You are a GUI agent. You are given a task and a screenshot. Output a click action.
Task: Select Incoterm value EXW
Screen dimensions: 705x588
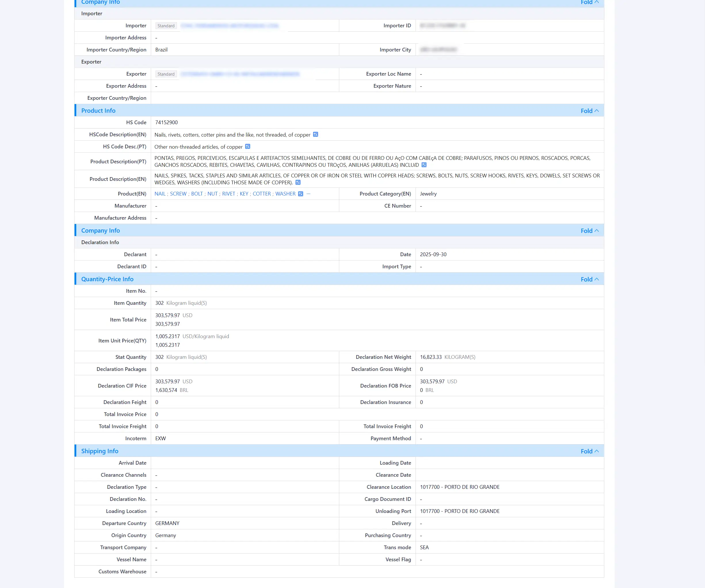coord(160,439)
